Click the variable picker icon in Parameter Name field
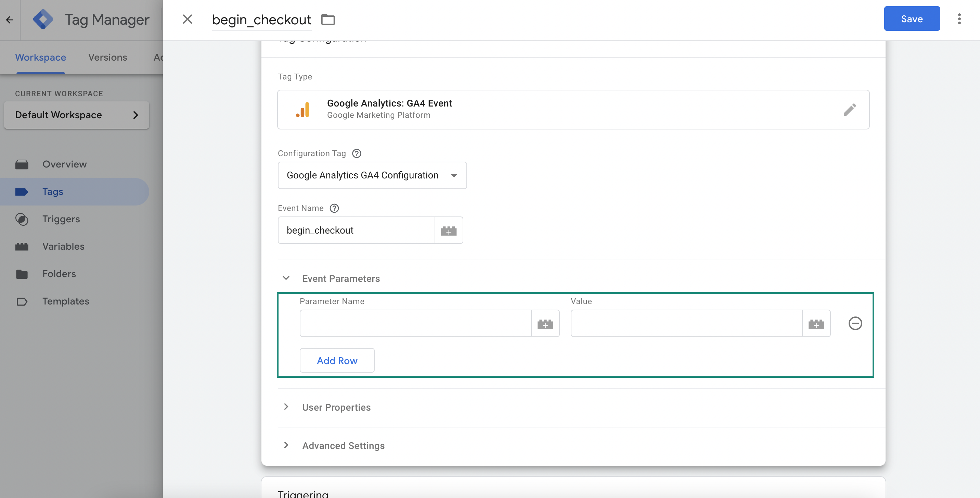 point(545,323)
